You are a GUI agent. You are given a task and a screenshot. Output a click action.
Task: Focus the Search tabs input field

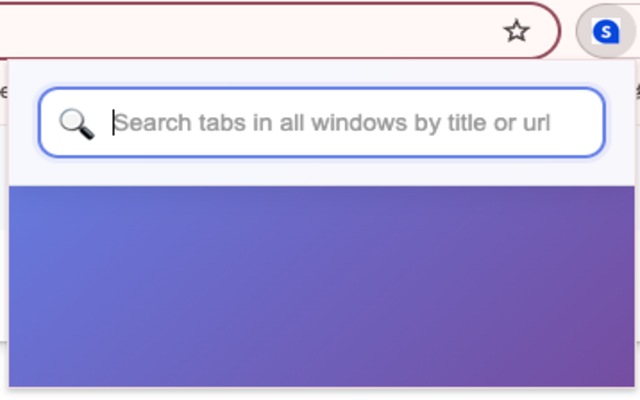(x=330, y=123)
